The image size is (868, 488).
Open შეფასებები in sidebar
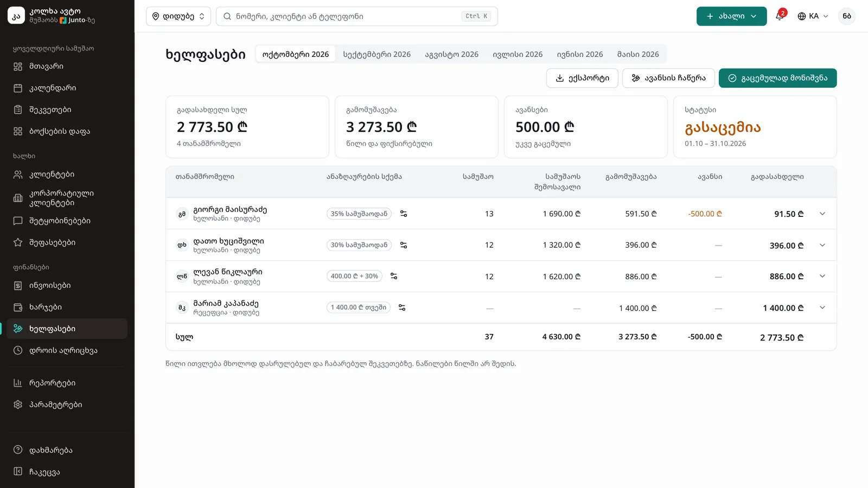(67, 242)
